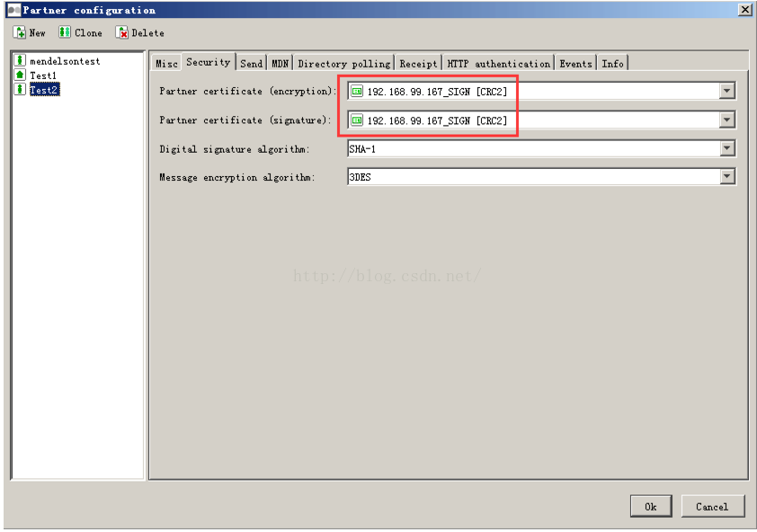
Task: Select Test2 in partner list
Action: coord(44,90)
